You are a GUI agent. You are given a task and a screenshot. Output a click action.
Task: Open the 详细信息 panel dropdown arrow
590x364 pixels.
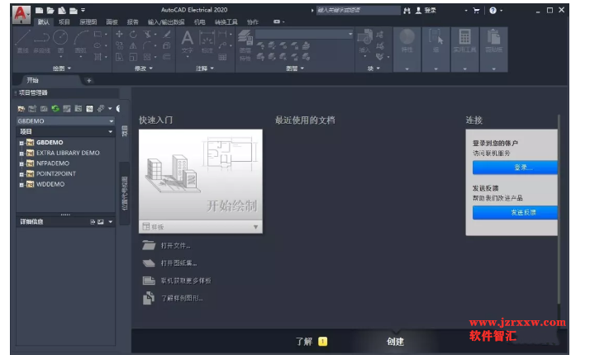[x=110, y=222]
